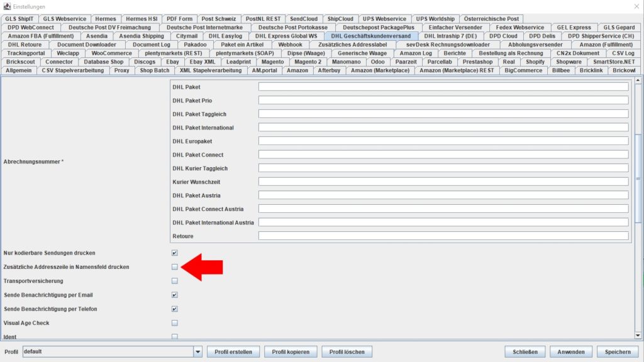Screen dimensions: 644x362
Task: Open the Prestashop tab
Action: coord(478,62)
